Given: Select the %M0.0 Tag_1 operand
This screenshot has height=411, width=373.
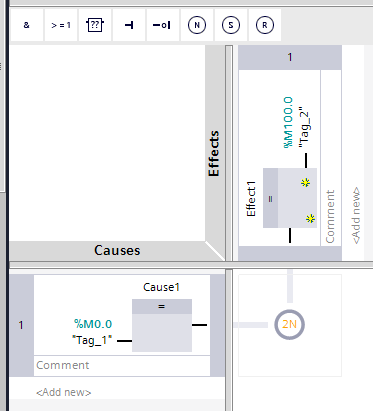Looking at the screenshot, I should pyautogui.click(x=92, y=332).
